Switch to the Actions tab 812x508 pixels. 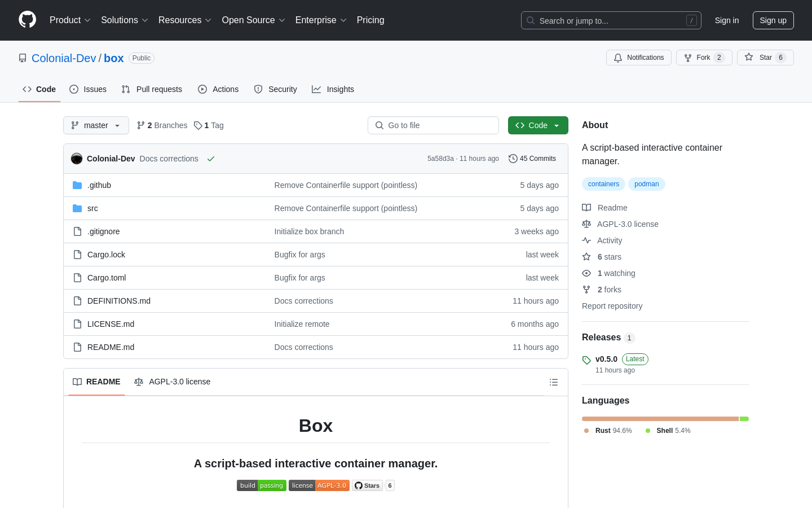218,89
